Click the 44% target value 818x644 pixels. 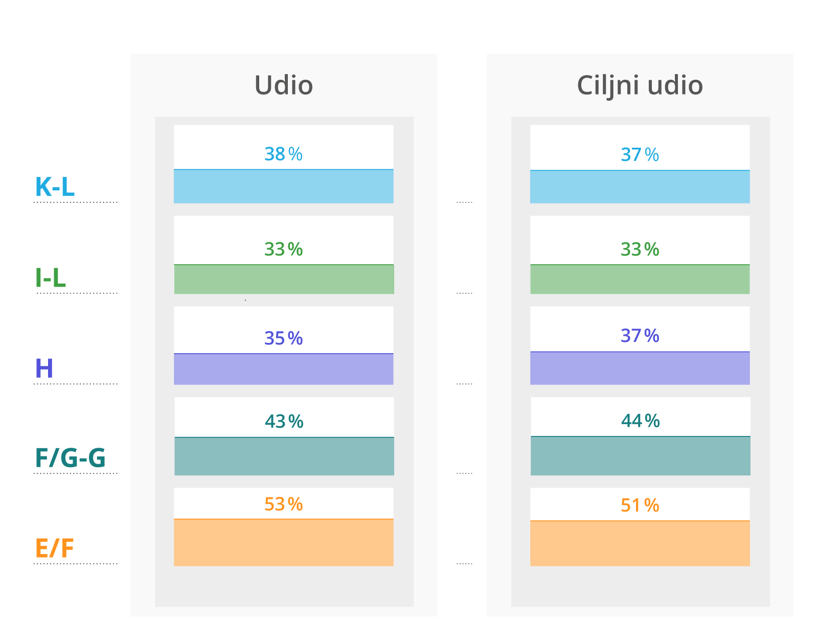[640, 421]
